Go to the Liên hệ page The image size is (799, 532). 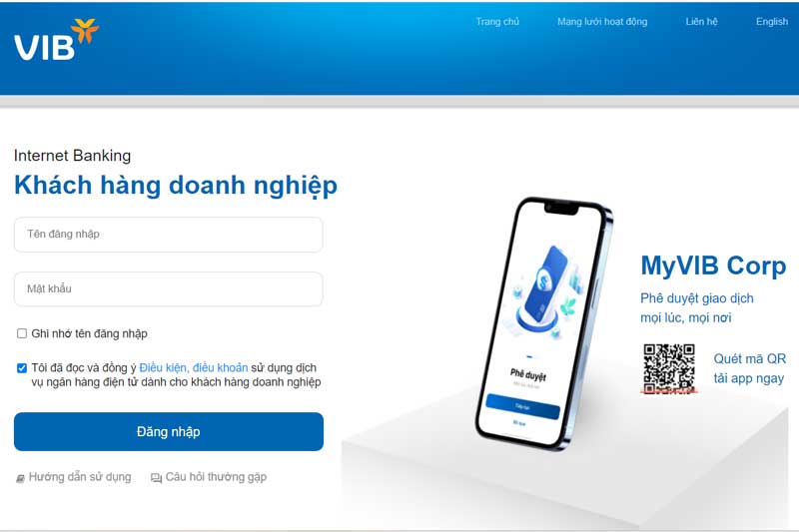(701, 22)
